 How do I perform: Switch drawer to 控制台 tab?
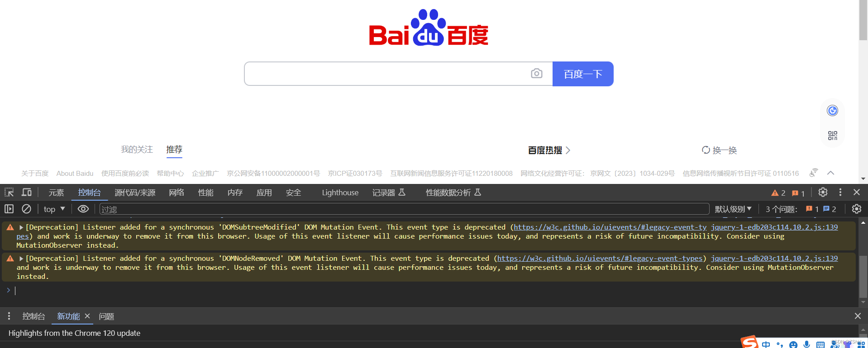33,316
